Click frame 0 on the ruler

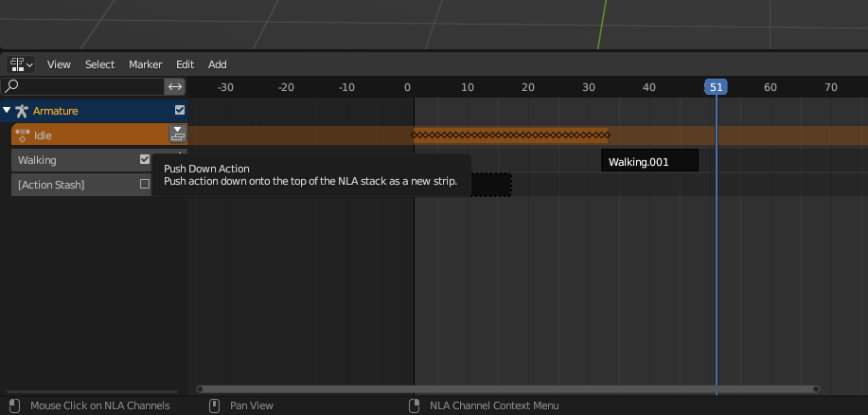407,87
